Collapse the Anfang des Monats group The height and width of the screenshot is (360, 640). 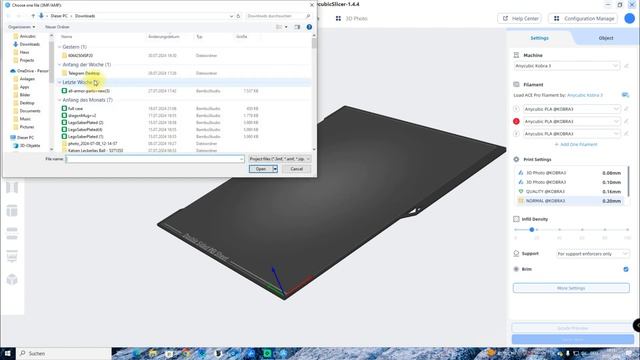(x=60, y=100)
